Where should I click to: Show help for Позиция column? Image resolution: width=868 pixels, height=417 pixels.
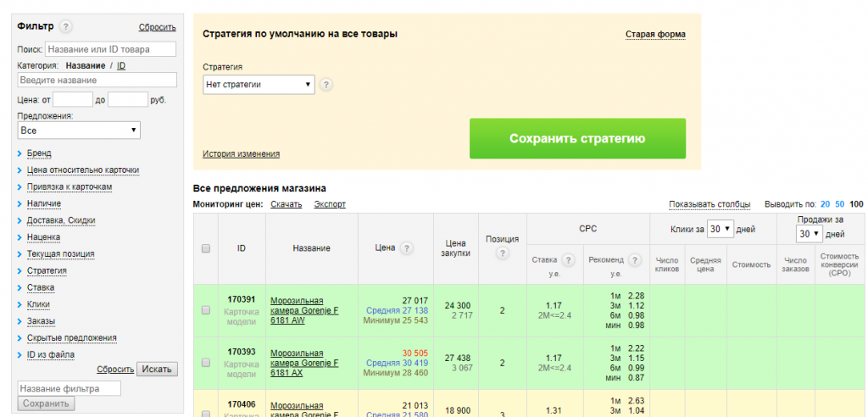coord(502,253)
